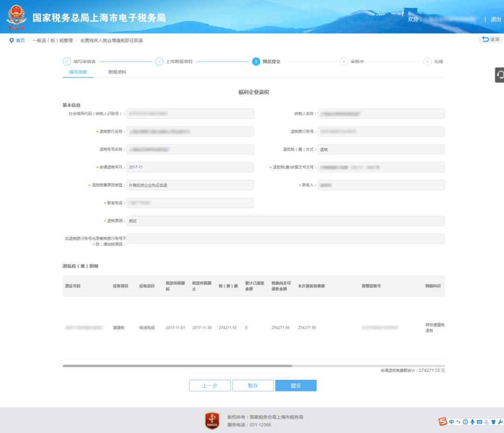504x433 pixels.
Task: Click the tax bureau emblem logo
Action: (x=16, y=17)
